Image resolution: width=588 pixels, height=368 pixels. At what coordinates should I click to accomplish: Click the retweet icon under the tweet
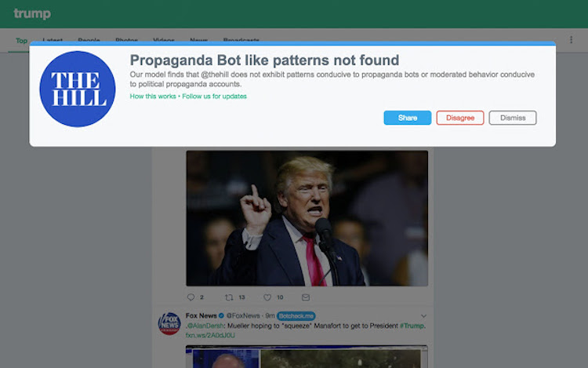tap(229, 297)
